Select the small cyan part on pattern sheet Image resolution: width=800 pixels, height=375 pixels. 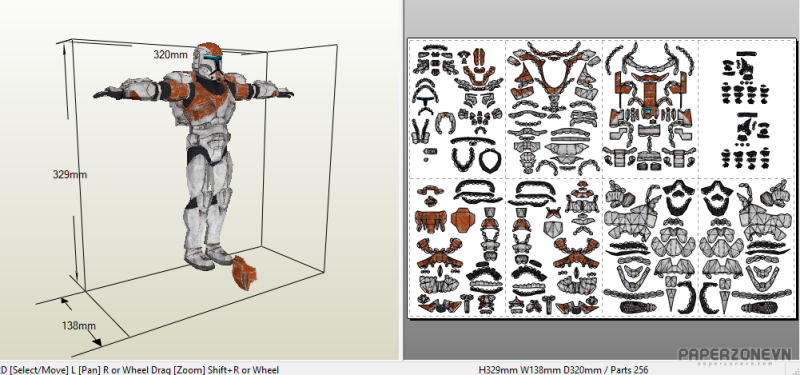[x=648, y=111]
